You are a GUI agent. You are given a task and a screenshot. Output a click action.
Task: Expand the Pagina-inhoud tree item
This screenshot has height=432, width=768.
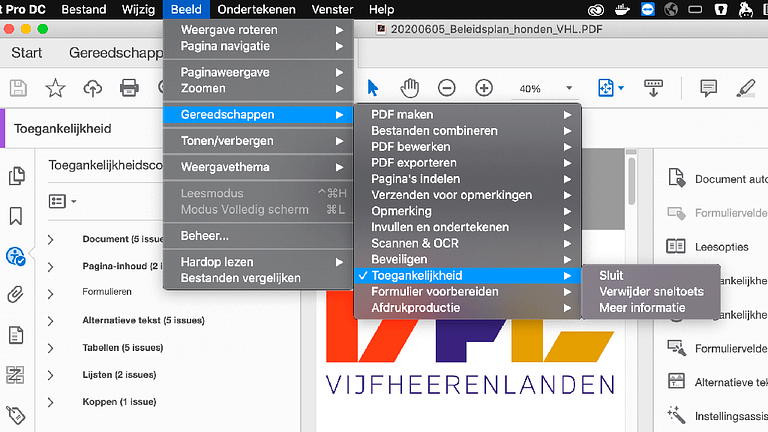coord(50,267)
